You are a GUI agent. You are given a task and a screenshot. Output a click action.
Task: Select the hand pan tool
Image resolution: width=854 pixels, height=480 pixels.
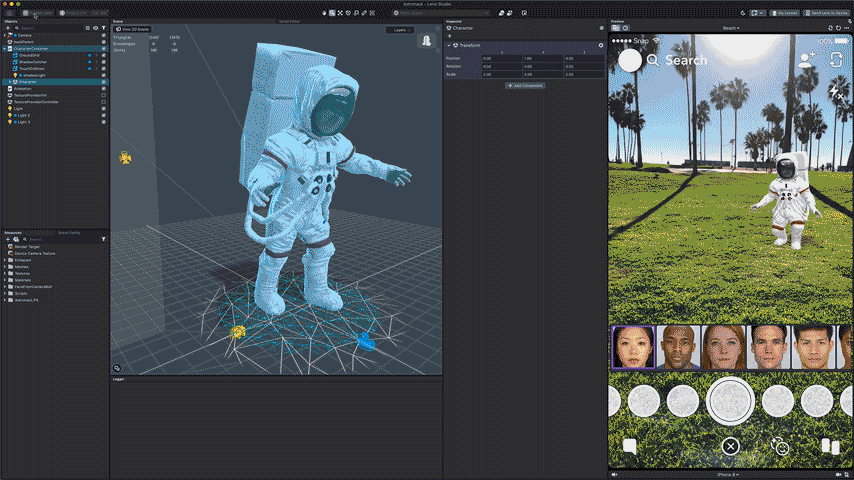tap(324, 13)
